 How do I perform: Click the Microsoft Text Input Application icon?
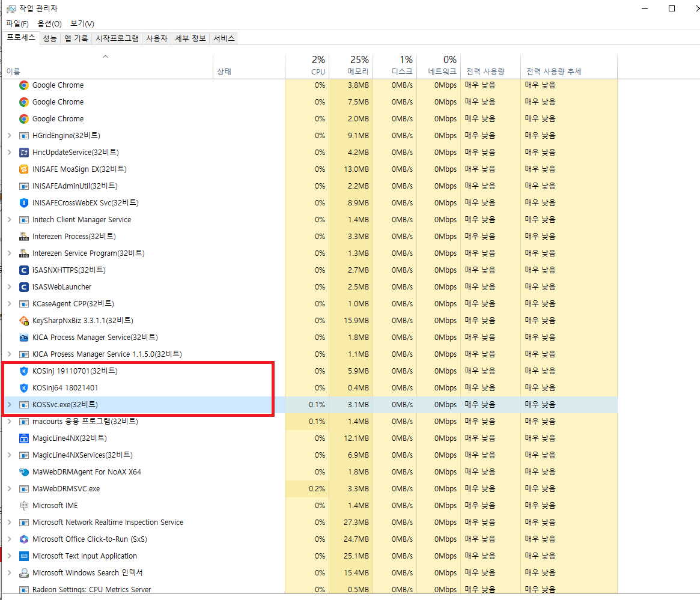coord(24,556)
